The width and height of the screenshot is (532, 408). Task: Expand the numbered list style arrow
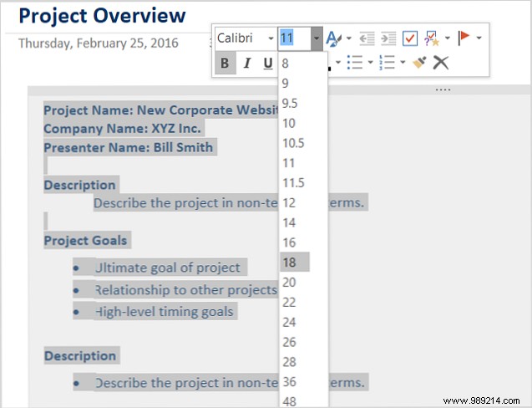click(403, 62)
